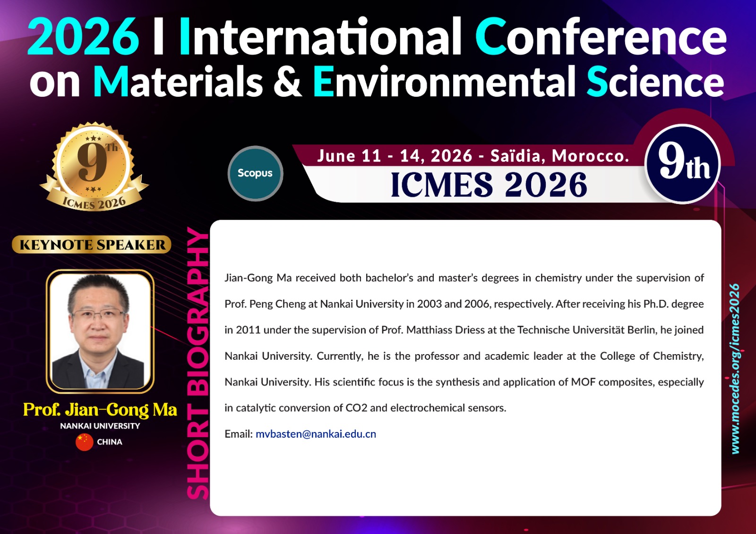Click the Email: label in the biography
The image size is (756, 534).
(x=239, y=434)
